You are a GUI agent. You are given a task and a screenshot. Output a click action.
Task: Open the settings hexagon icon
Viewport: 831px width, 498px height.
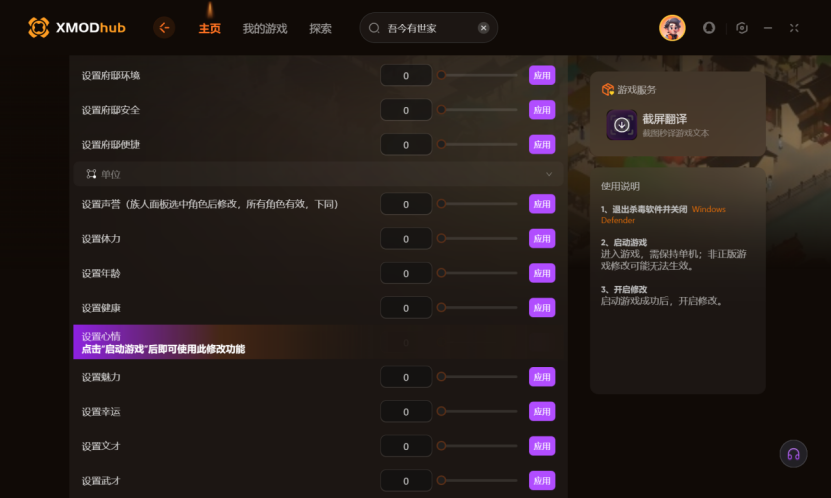pos(742,28)
